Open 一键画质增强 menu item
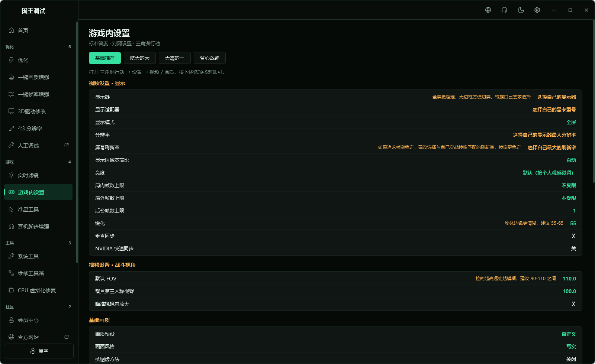This screenshot has height=364, width=595. pos(38,77)
